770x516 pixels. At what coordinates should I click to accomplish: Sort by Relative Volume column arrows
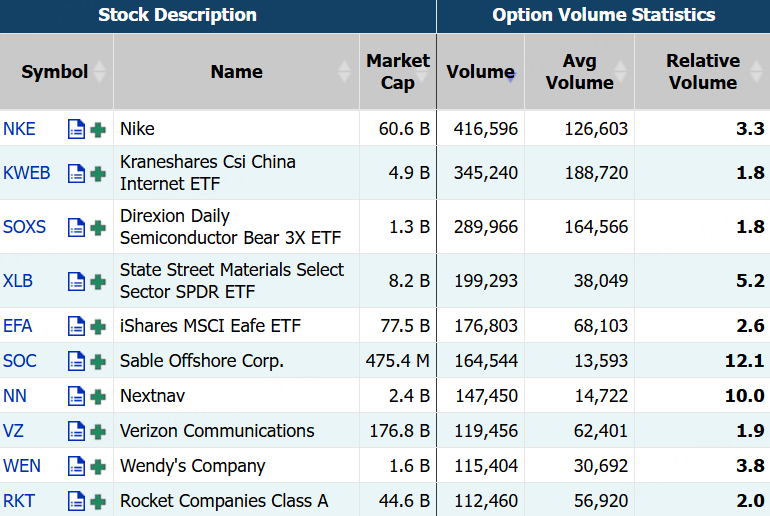click(x=756, y=72)
